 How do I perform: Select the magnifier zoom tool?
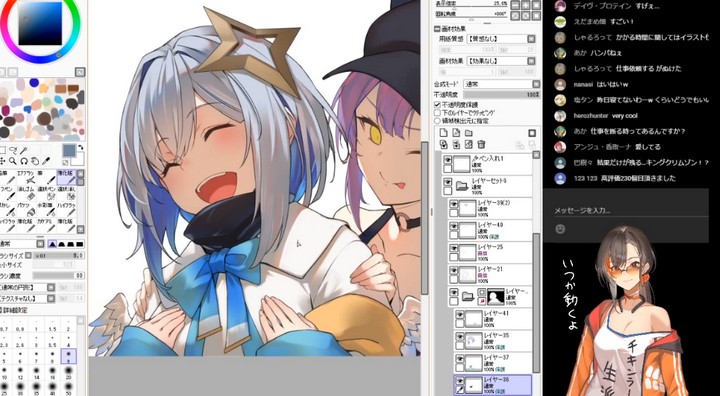pos(13,161)
